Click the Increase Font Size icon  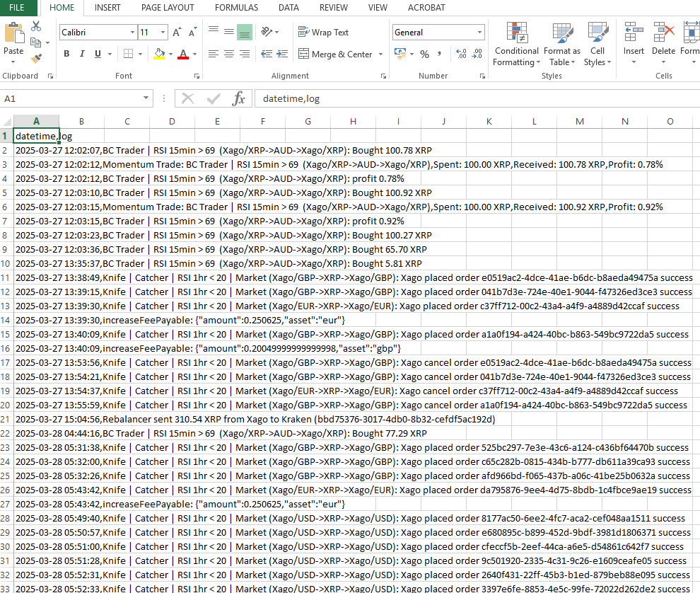click(177, 33)
